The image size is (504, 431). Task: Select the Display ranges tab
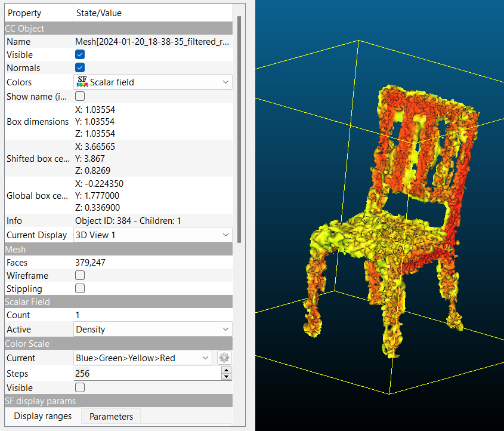[43, 416]
